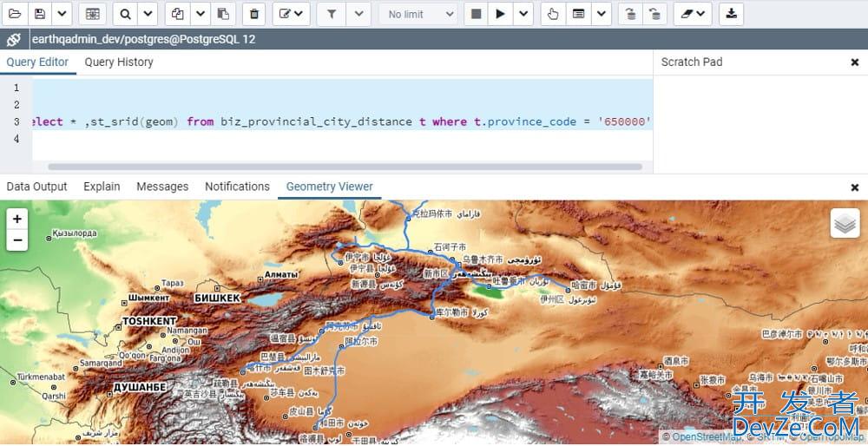This screenshot has width=868, height=446.
Task: Close the Scratch Pad panel
Action: click(854, 62)
